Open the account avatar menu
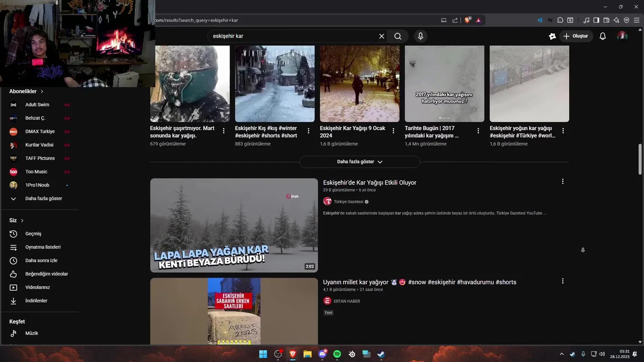 coord(622,36)
